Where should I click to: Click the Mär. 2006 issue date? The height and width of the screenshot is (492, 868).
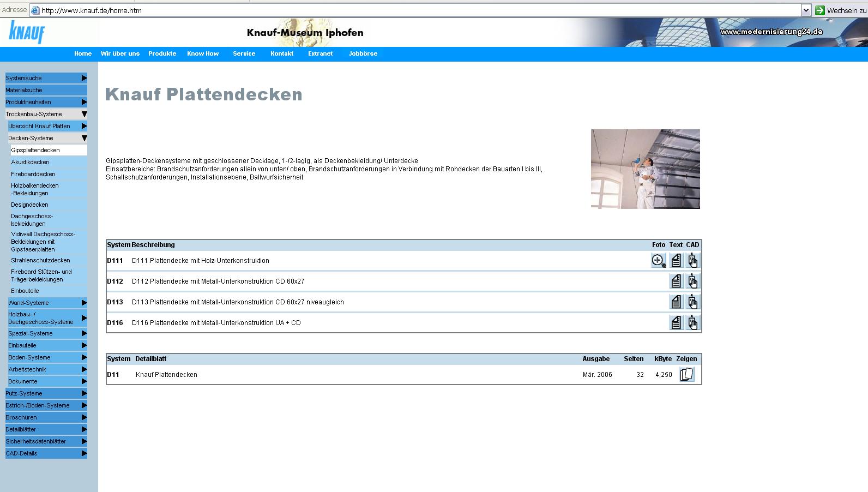[598, 375]
